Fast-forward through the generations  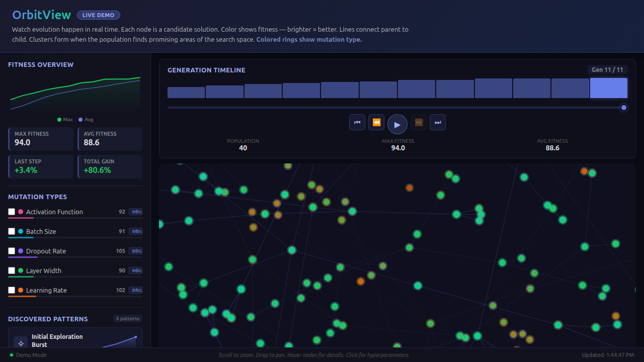[x=419, y=122]
